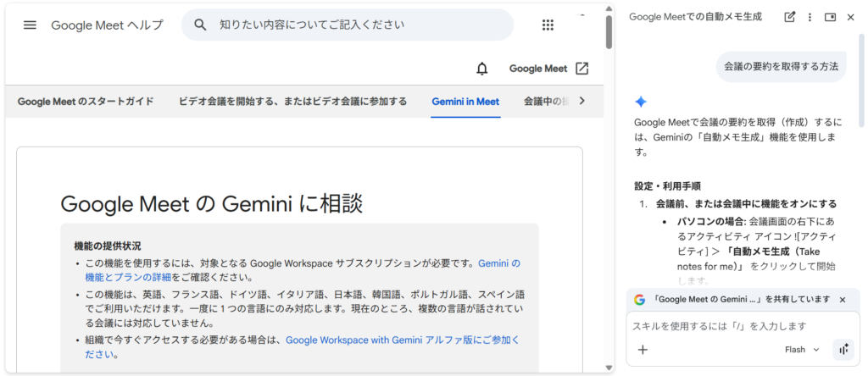
Task: Open the Google apps grid
Action: pyautogui.click(x=548, y=25)
